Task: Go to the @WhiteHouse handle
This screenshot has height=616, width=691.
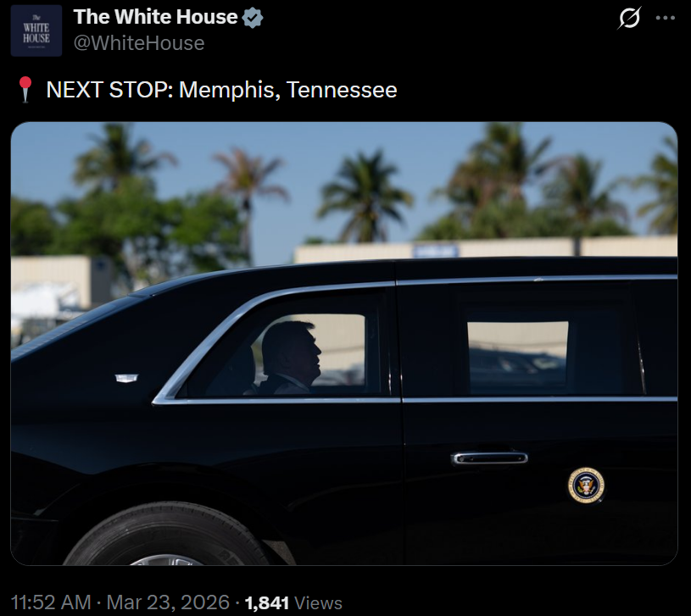Action: click(x=139, y=42)
